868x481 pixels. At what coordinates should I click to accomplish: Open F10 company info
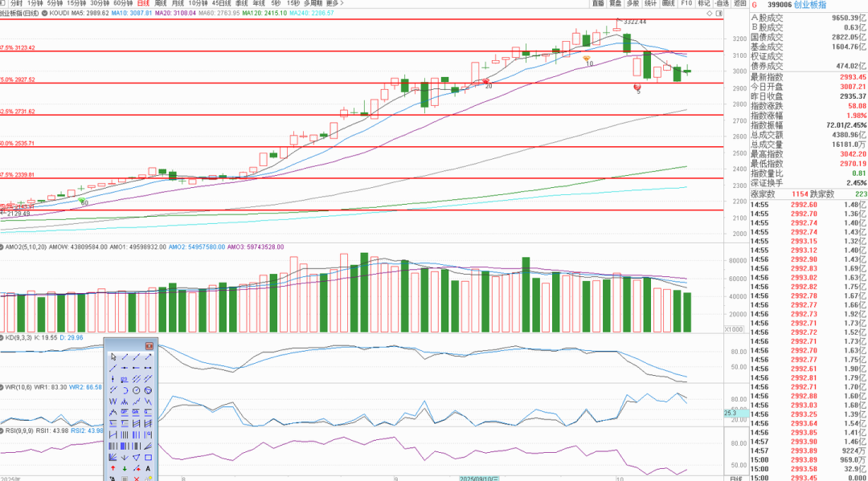686,3
